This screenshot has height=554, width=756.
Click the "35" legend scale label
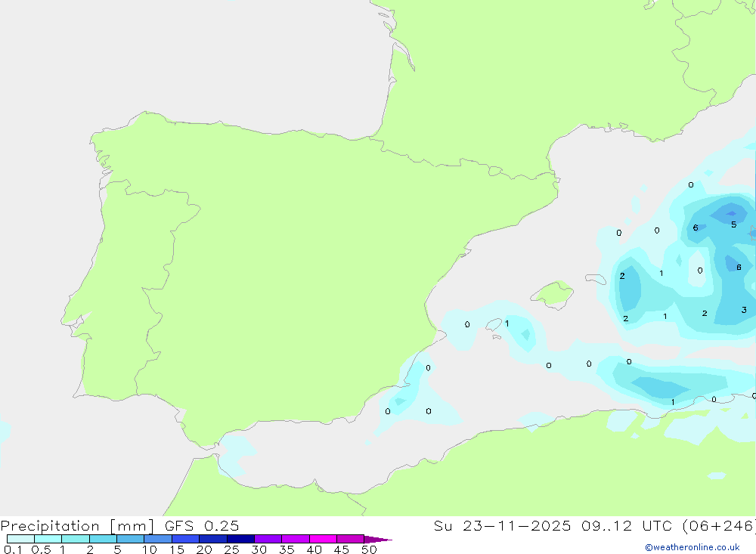click(x=287, y=549)
